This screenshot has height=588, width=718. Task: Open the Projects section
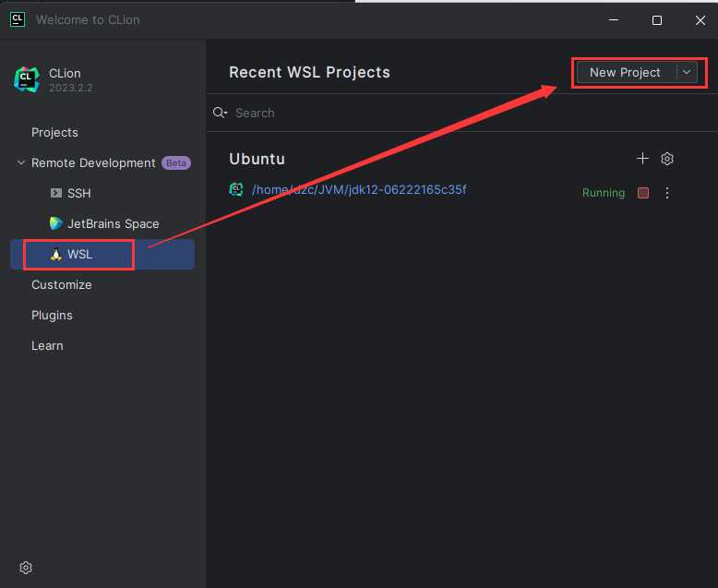pyautogui.click(x=54, y=132)
